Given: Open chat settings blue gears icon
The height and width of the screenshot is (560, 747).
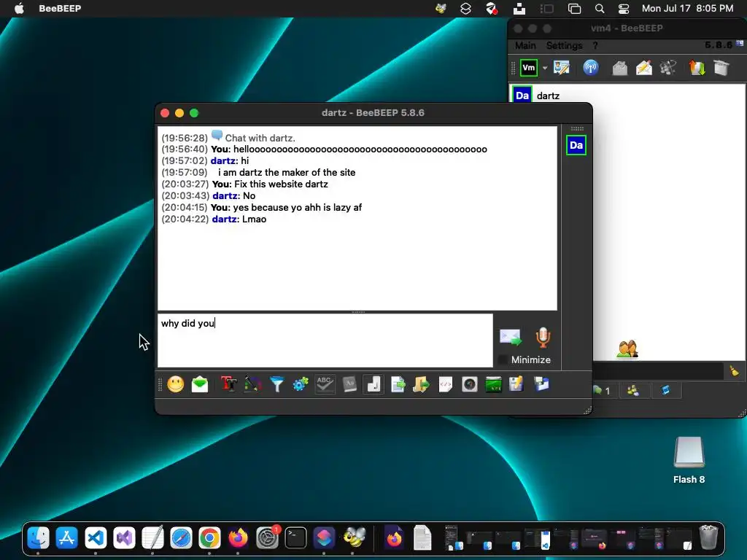Looking at the screenshot, I should click(301, 384).
